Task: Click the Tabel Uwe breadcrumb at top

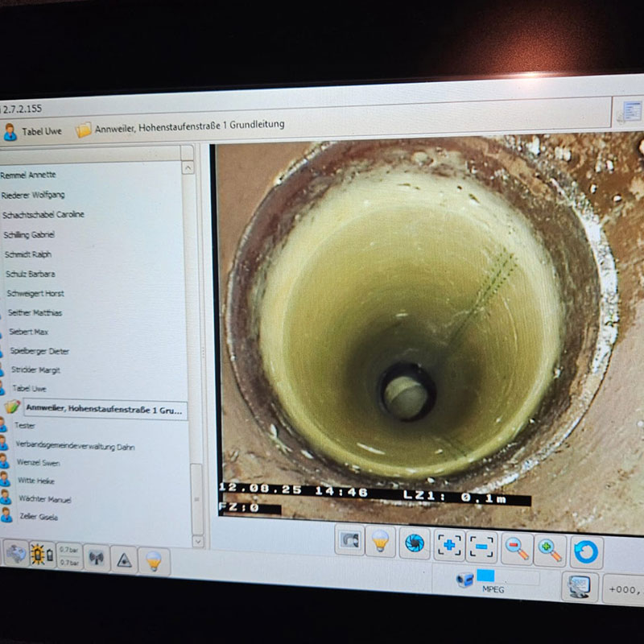Action: (32, 130)
